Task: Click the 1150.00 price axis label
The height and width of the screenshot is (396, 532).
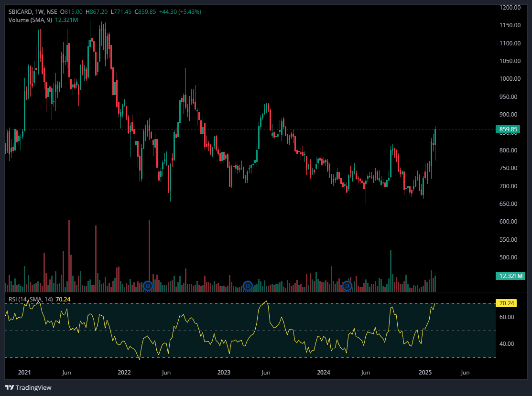Action: 510,25
